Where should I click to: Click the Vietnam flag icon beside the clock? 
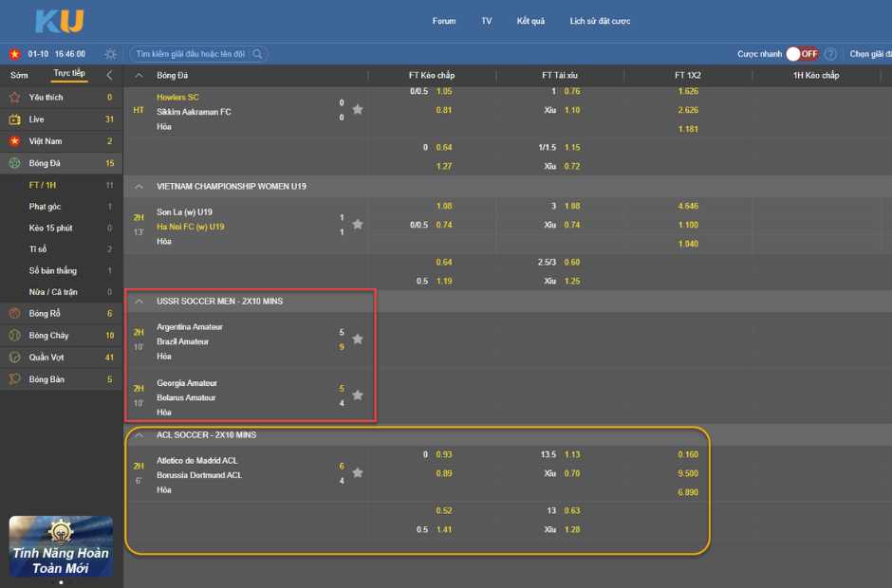[15, 54]
